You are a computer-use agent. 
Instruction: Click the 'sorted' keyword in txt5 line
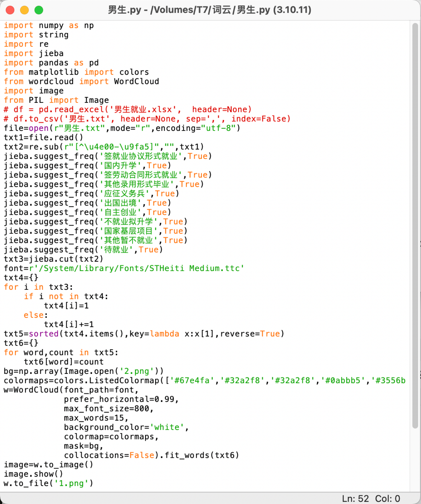44,334
